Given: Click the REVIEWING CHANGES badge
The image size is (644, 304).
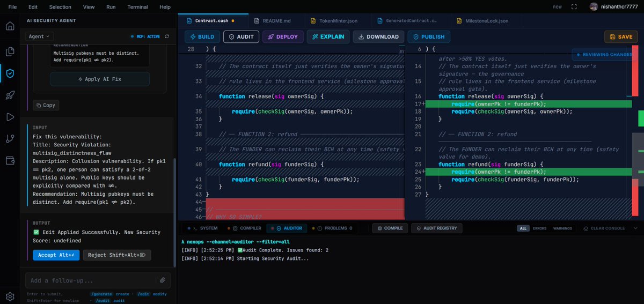Looking at the screenshot, I should [604, 54].
